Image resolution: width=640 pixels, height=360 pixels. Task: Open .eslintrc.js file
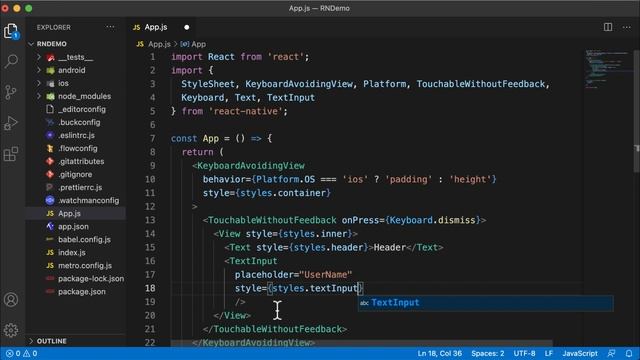[x=76, y=135]
